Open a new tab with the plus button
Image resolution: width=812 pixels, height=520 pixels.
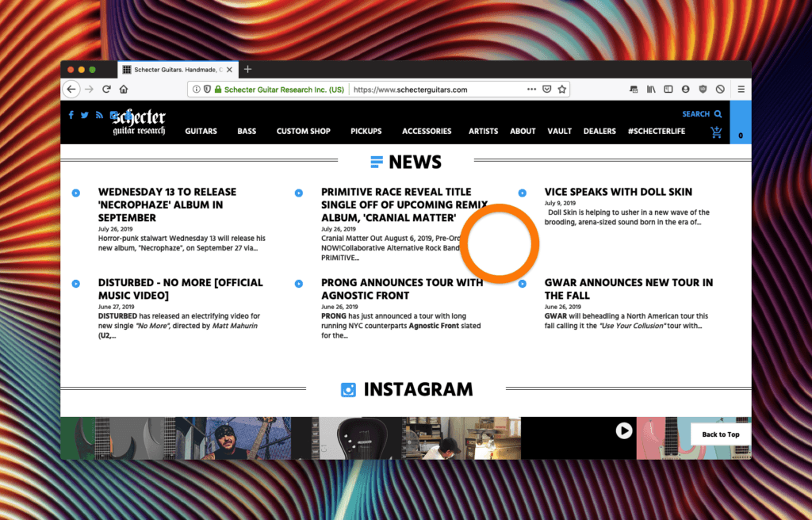(x=247, y=70)
